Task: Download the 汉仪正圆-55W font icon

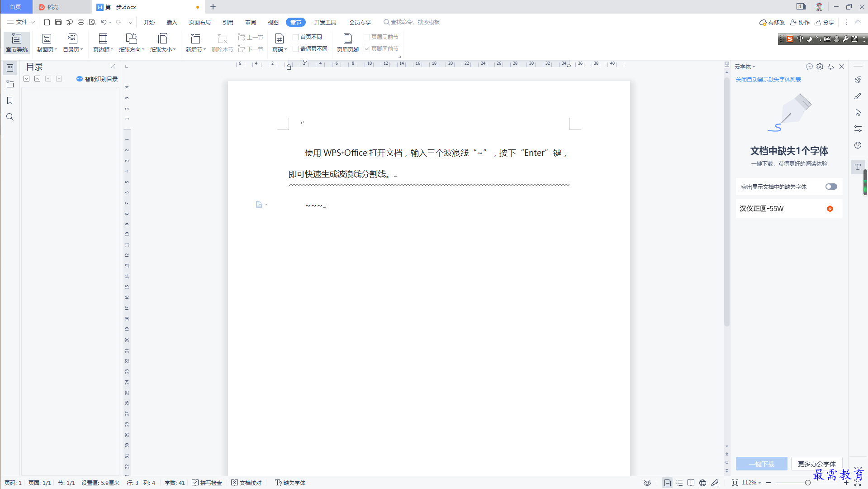Action: [x=830, y=209]
